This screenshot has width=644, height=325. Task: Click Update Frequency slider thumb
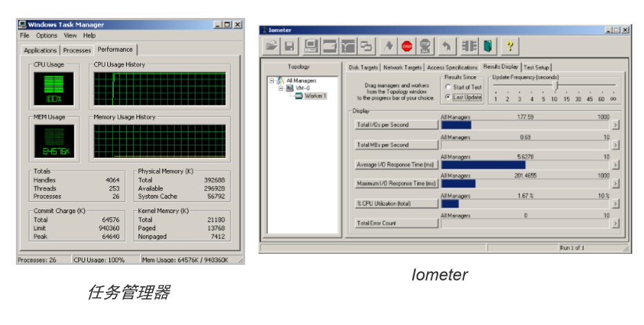coord(555,86)
